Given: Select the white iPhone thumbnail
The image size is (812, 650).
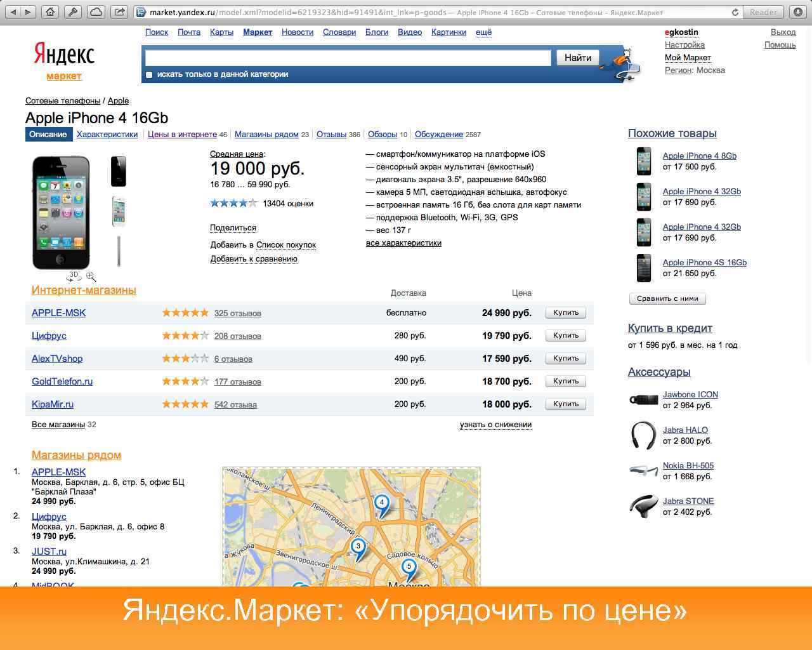Looking at the screenshot, I should (x=119, y=211).
